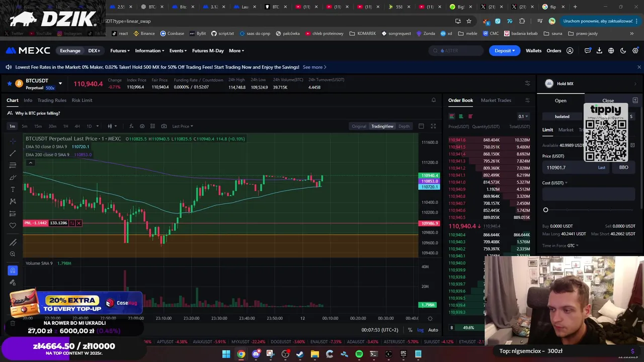
Task: Switch to the Trading Rules tab
Action: [52, 100]
